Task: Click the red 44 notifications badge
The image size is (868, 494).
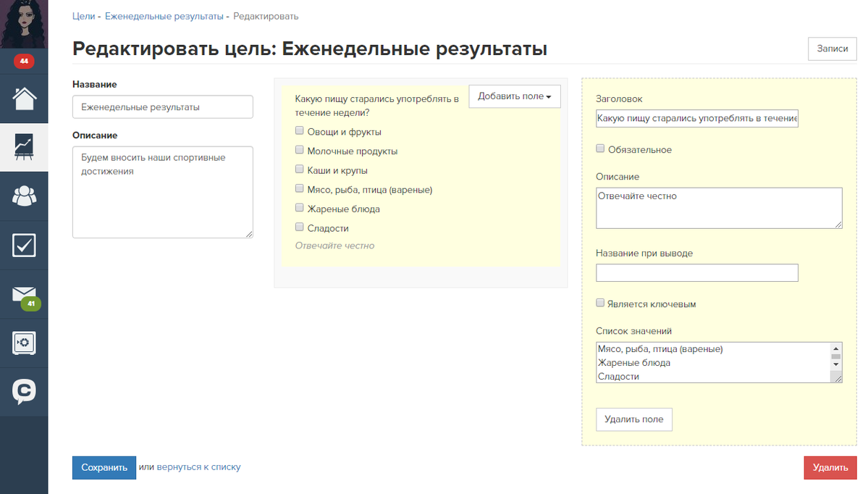Action: point(24,62)
